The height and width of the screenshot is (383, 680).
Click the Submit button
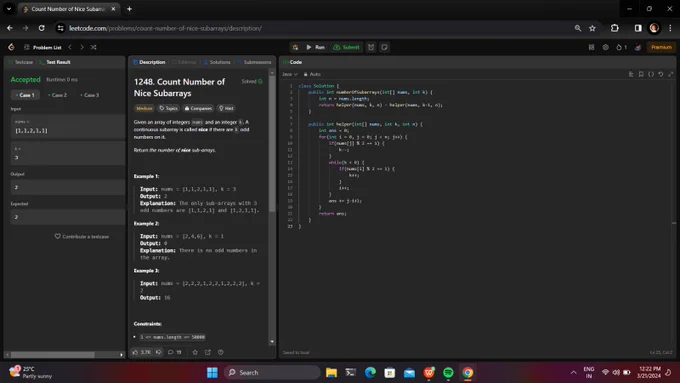coord(346,47)
